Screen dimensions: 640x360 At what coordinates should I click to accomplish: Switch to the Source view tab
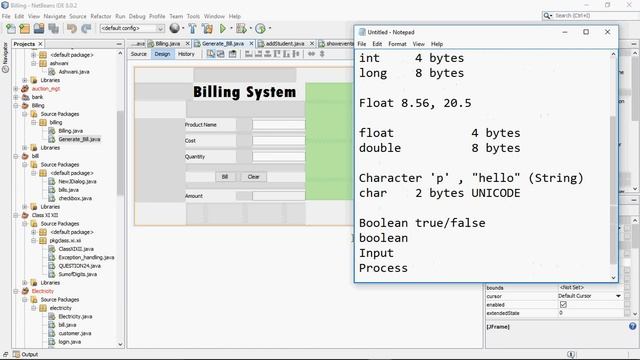(139, 54)
